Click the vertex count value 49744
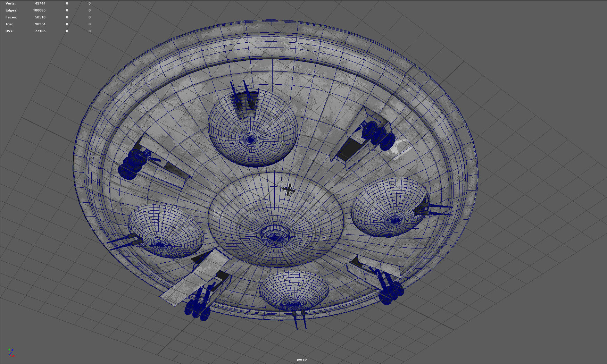This screenshot has width=607, height=364. tap(40, 3)
